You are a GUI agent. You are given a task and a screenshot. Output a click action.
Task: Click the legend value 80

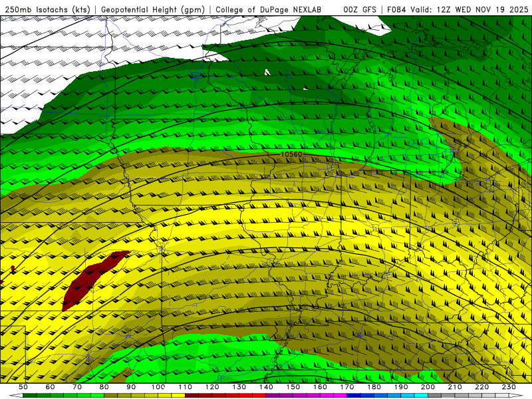point(104,387)
